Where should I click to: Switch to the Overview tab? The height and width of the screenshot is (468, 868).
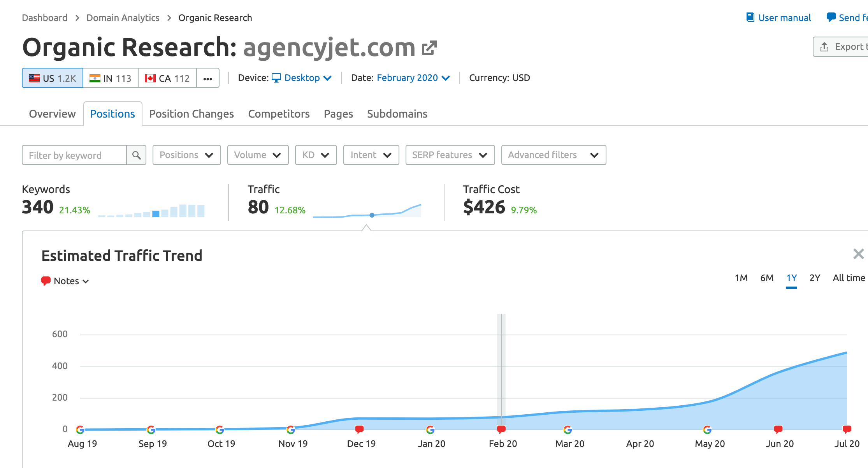pos(52,114)
